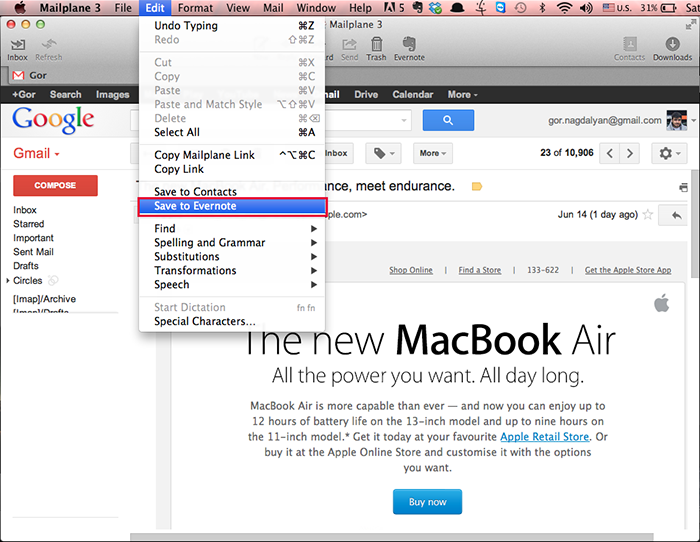Click the Gmail tab icon labeled Gor
This screenshot has height=542, width=700.
coord(18,75)
